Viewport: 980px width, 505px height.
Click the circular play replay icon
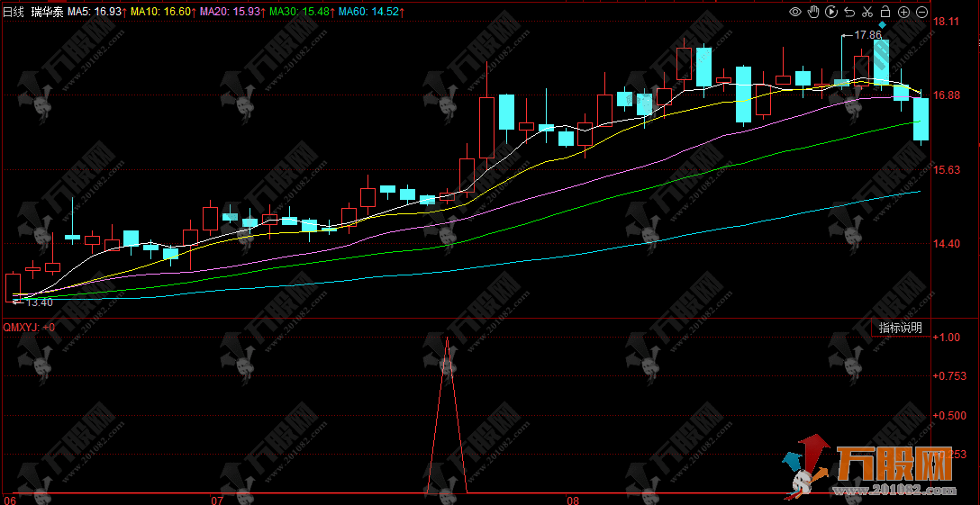point(830,12)
